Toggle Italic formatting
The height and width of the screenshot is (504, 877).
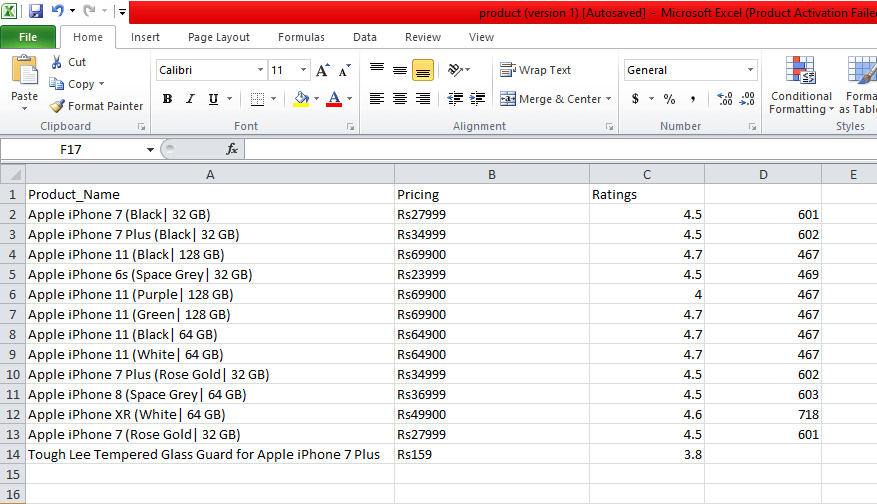190,99
